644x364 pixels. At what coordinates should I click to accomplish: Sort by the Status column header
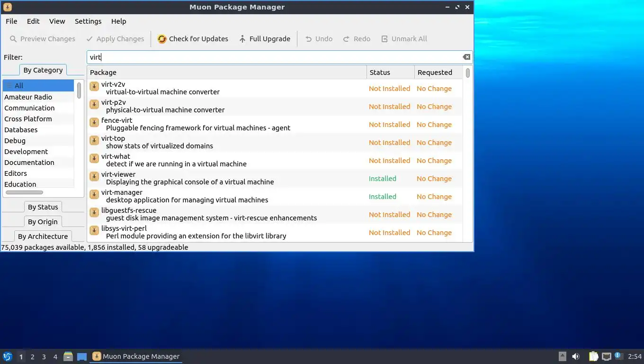(x=391, y=73)
